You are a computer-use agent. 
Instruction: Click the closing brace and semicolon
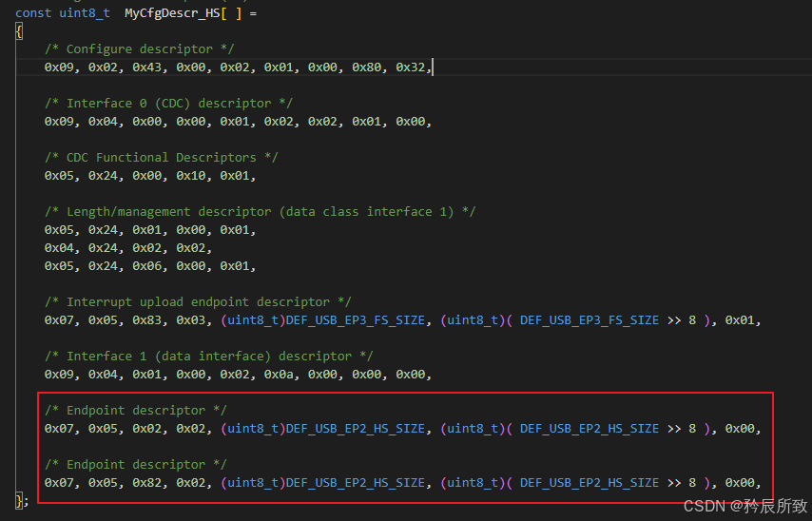[x=22, y=501]
